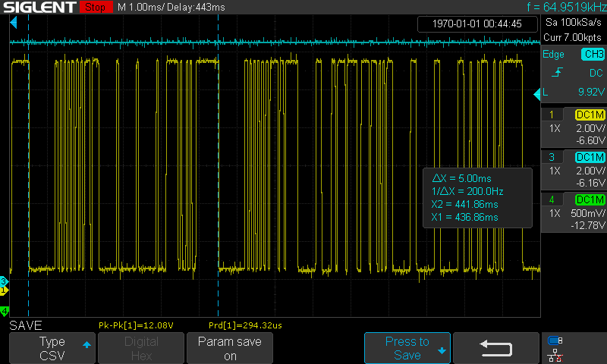Toggle channel 4 DC1M green badge
Image resolution: width=607 pixels, height=364 pixels.
click(x=590, y=199)
